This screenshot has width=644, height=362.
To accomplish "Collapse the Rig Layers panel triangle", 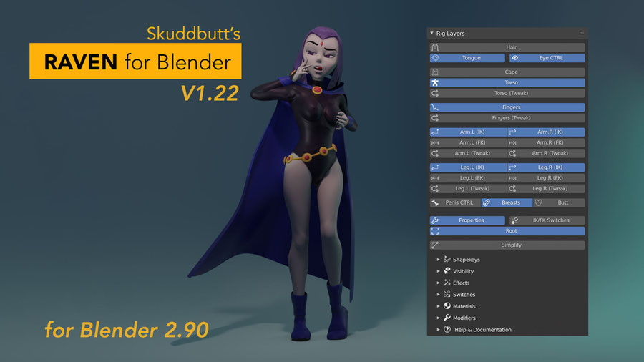I will 431,33.
